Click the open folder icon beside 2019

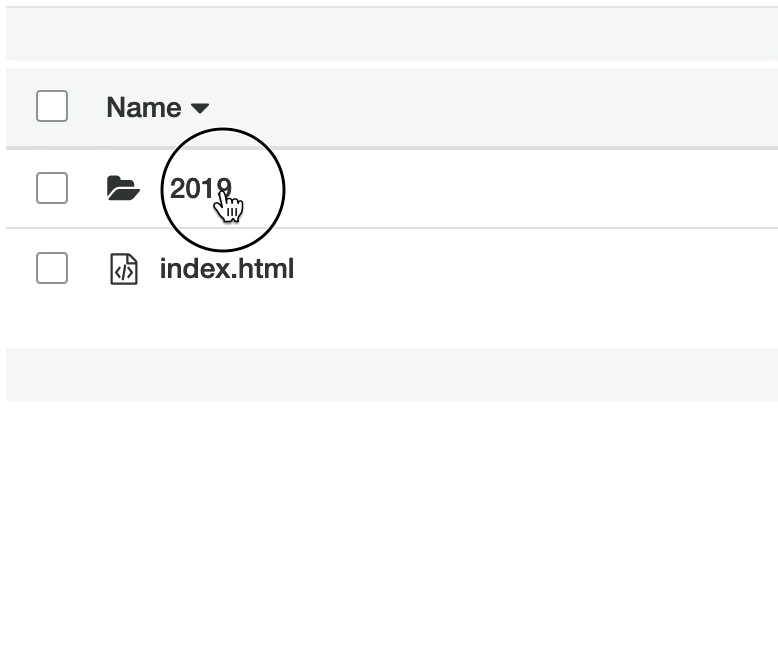[123, 188]
